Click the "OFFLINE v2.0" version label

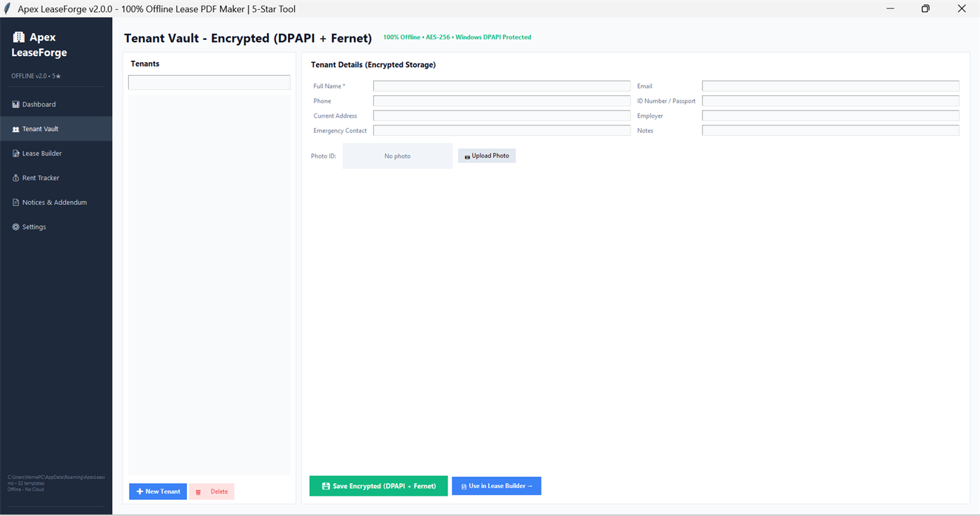tap(36, 76)
